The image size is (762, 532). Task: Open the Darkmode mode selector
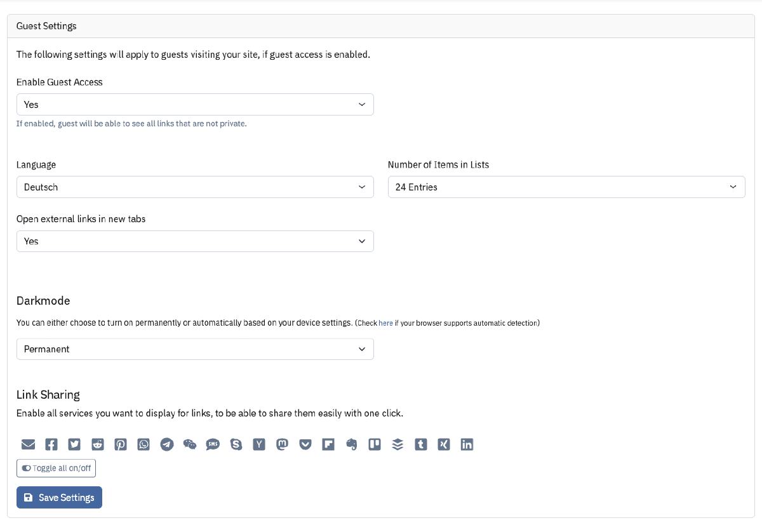click(195, 349)
